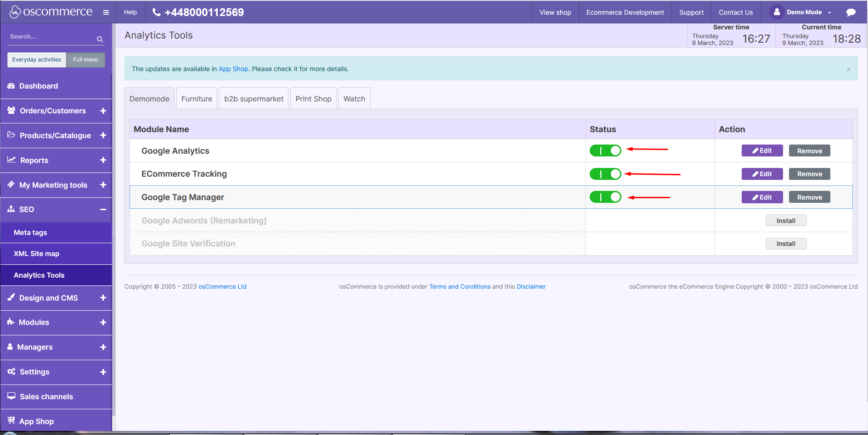Click the Modules puzzle icon

click(x=11, y=322)
